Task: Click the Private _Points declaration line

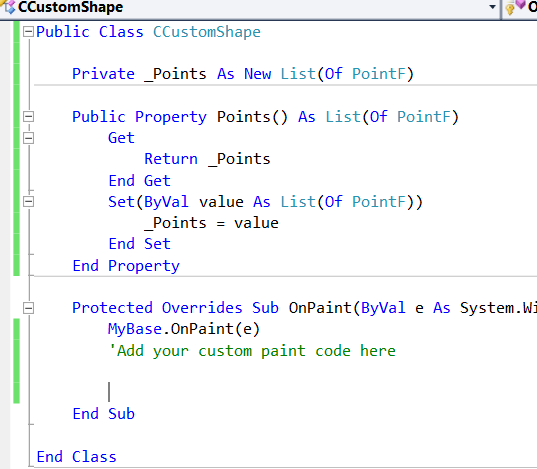Action: tap(243, 74)
